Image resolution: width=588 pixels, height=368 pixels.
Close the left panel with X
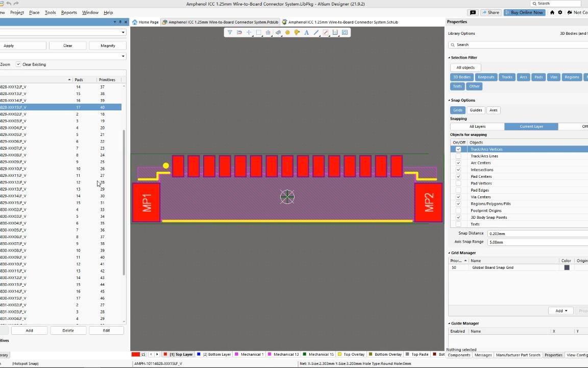tap(126, 22)
